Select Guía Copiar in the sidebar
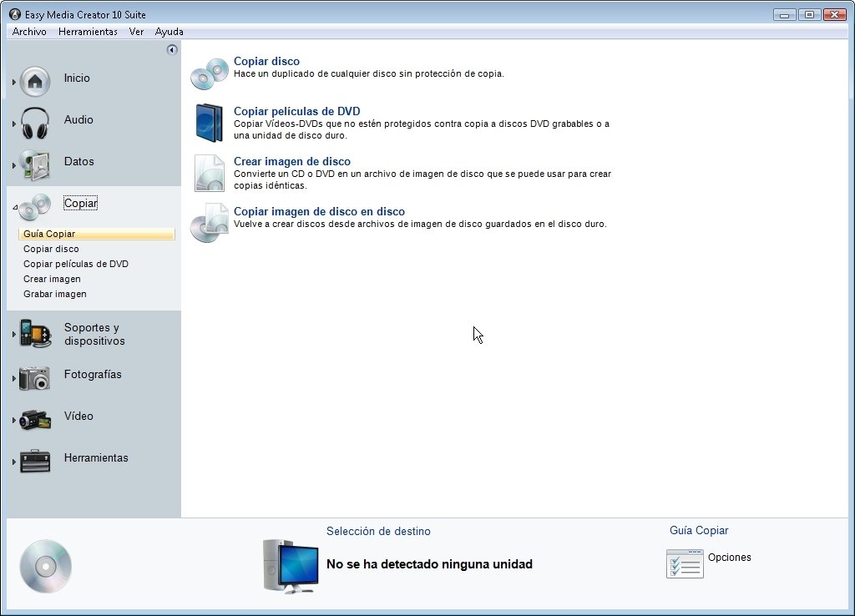855x616 pixels. 97,234
